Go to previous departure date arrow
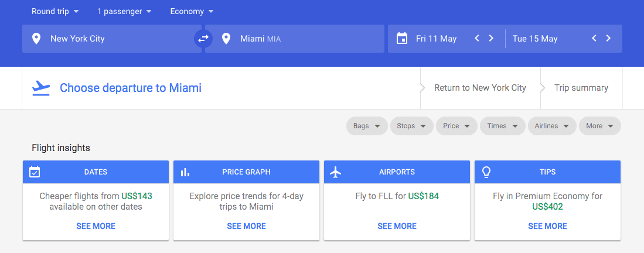This screenshot has width=644, height=253. [x=477, y=39]
